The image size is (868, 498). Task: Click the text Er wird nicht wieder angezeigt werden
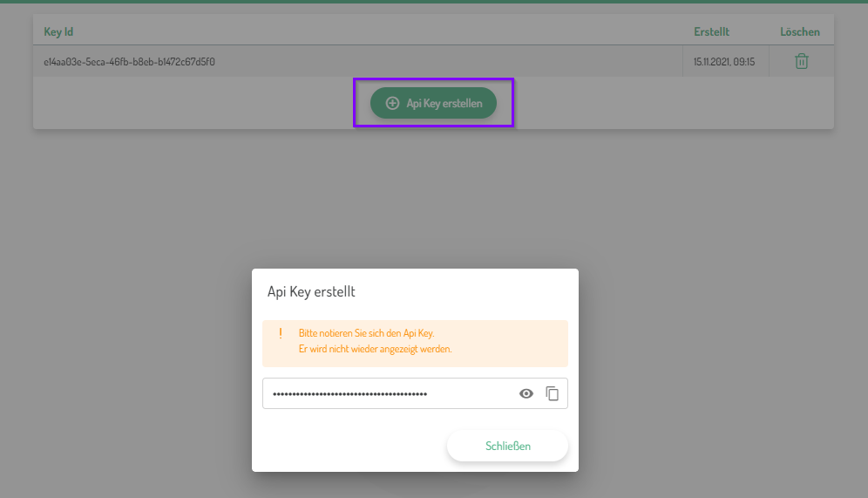[375, 349]
